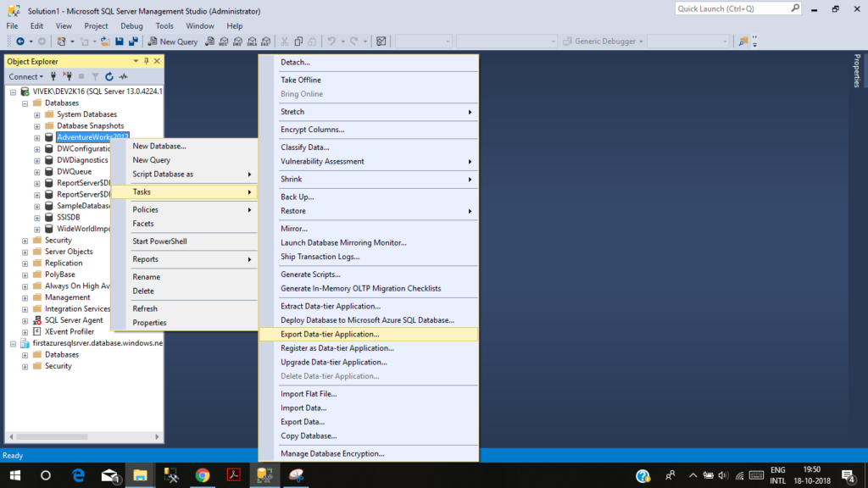Click the Undo icon on the toolbar

tap(332, 41)
